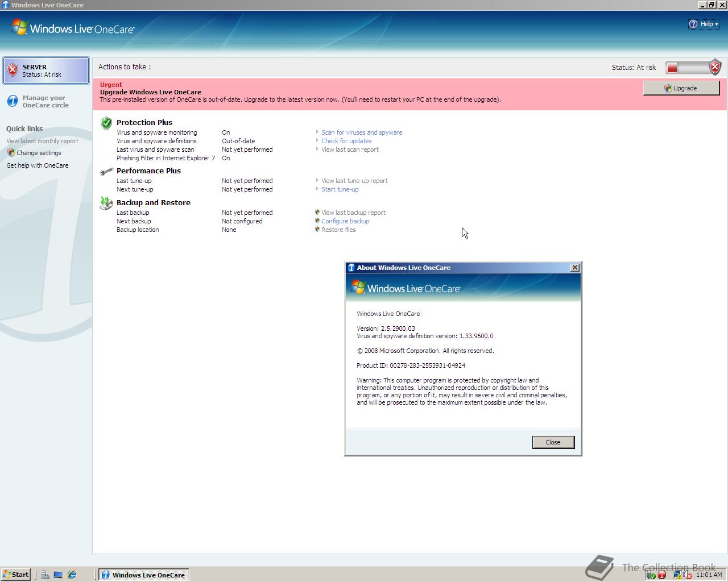Click the Upgrade button in the urgent banner

pyautogui.click(x=681, y=88)
